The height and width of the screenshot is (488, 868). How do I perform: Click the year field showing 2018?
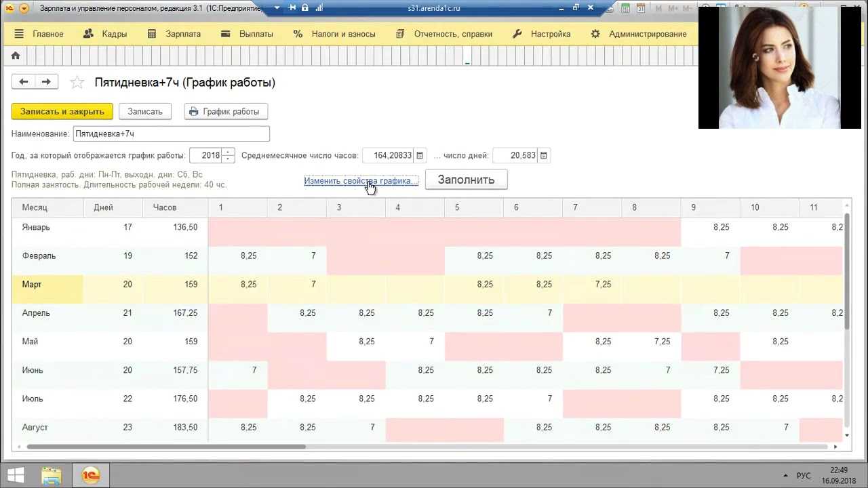click(x=205, y=155)
